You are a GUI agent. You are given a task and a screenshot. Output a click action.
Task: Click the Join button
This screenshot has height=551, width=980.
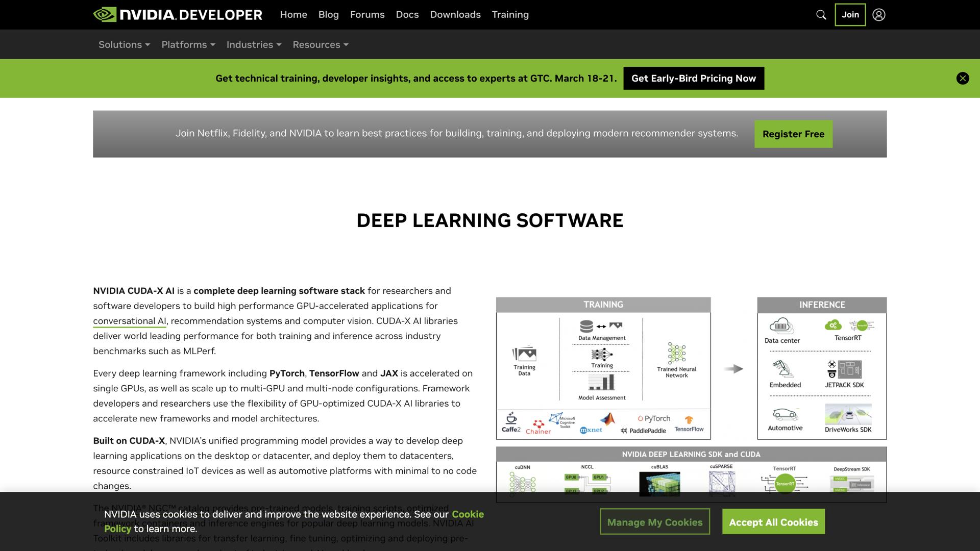pyautogui.click(x=849, y=15)
